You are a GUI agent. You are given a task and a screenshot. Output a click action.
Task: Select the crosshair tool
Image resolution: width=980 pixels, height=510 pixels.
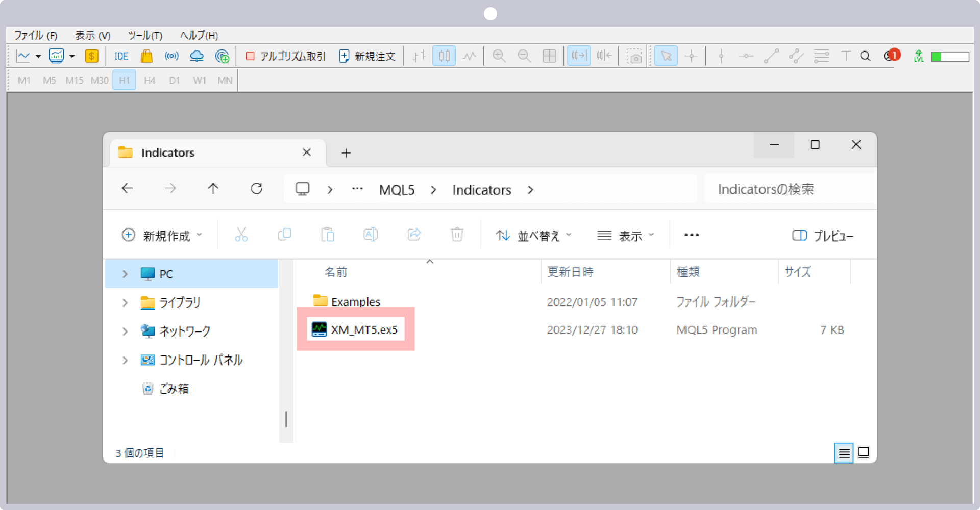[692, 56]
